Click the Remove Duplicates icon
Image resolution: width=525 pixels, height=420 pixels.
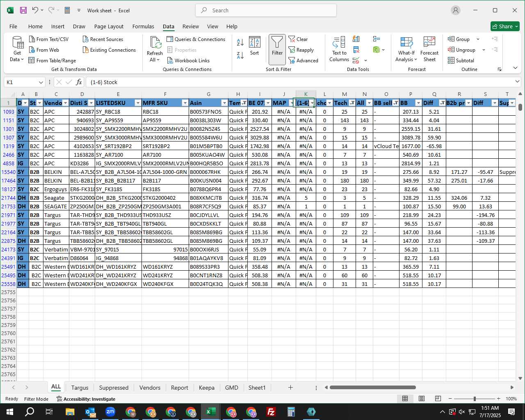(356, 50)
